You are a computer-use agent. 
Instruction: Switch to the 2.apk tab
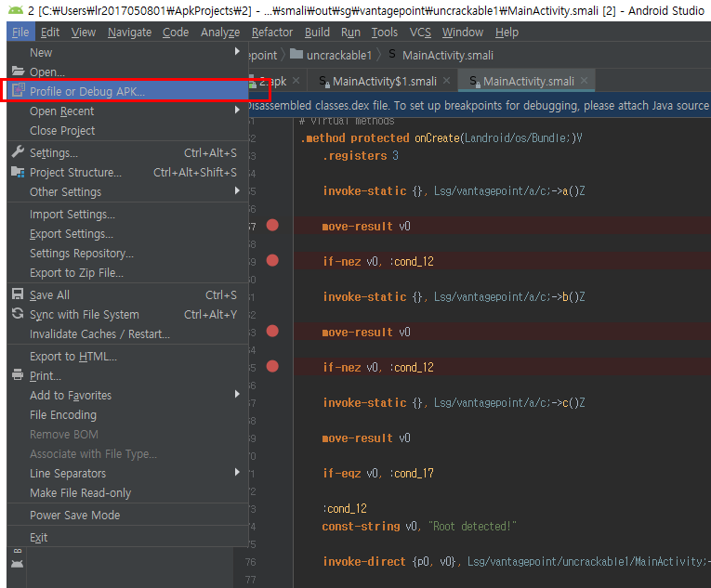[273, 81]
